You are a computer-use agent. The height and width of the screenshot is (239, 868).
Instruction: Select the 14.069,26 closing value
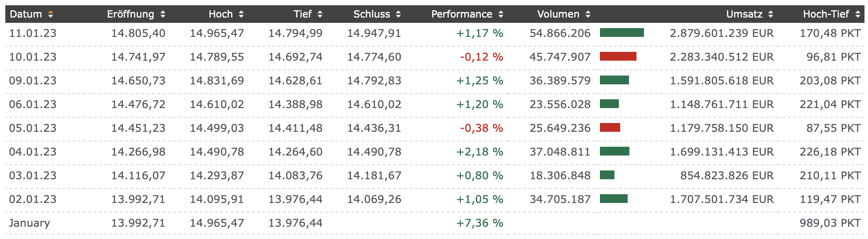click(x=374, y=199)
